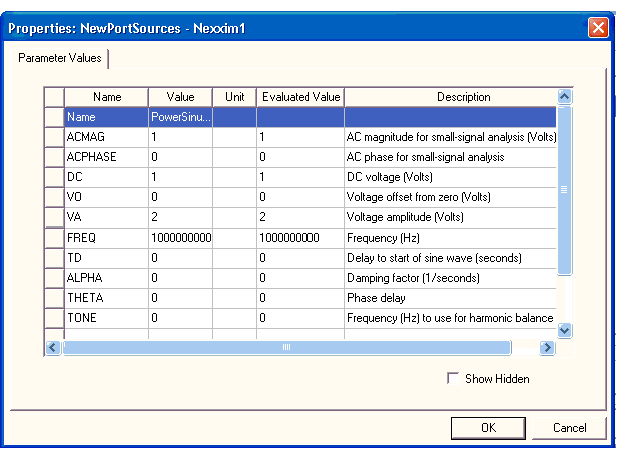Screen dimensions: 620x452
Task: Edit the FREQ value 1000000000 cell
Action: coord(180,238)
